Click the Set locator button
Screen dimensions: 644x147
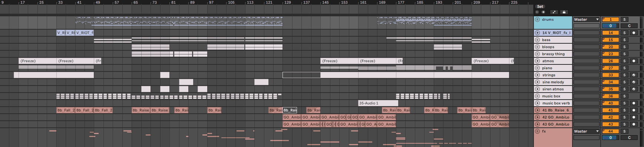click(540, 6)
